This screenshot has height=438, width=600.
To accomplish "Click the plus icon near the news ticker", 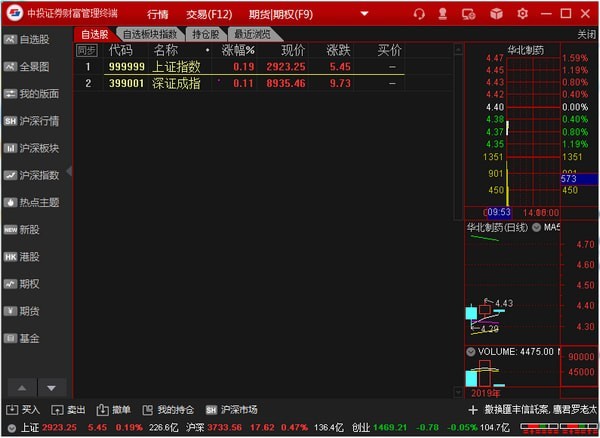I will pos(473,410).
